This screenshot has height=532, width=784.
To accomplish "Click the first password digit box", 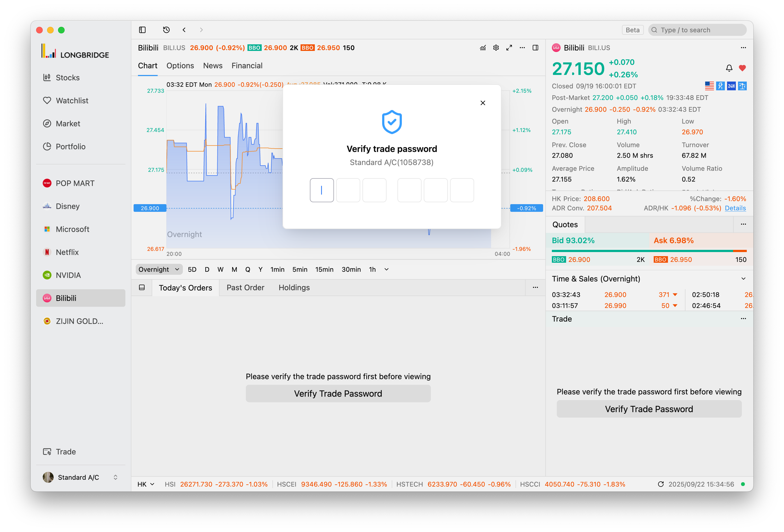I will (321, 190).
